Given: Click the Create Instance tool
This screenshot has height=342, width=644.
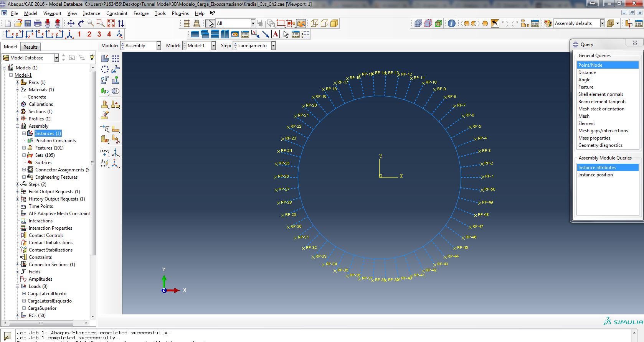Looking at the screenshot, I should 105,58.
